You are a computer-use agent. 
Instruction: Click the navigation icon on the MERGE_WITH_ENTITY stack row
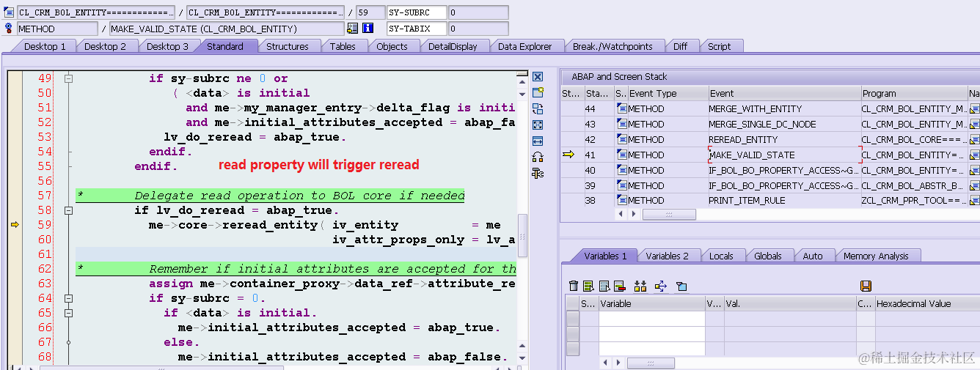[x=974, y=108]
